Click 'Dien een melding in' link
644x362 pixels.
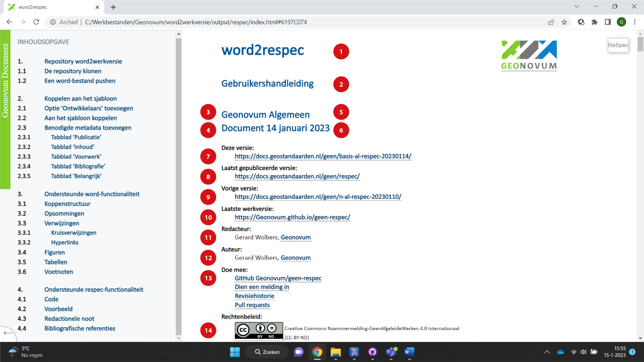click(262, 287)
